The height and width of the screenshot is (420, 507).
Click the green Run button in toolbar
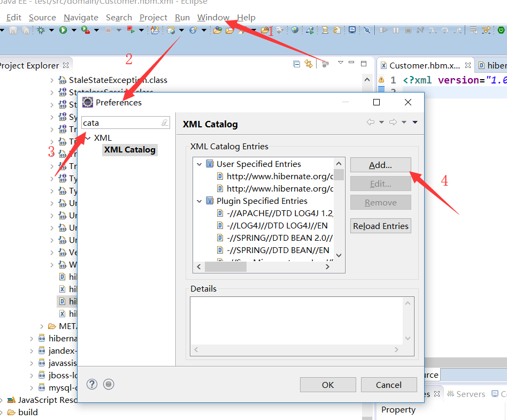coord(63,30)
